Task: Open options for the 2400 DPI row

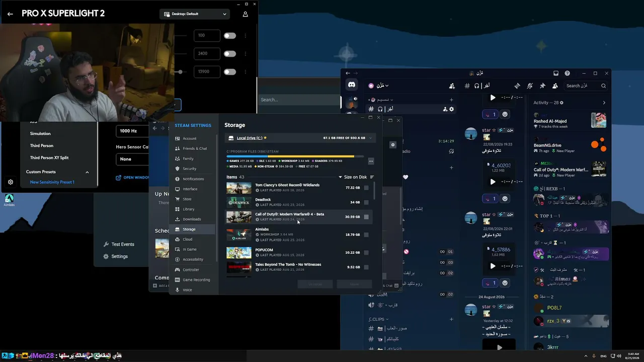Action: coord(245,54)
